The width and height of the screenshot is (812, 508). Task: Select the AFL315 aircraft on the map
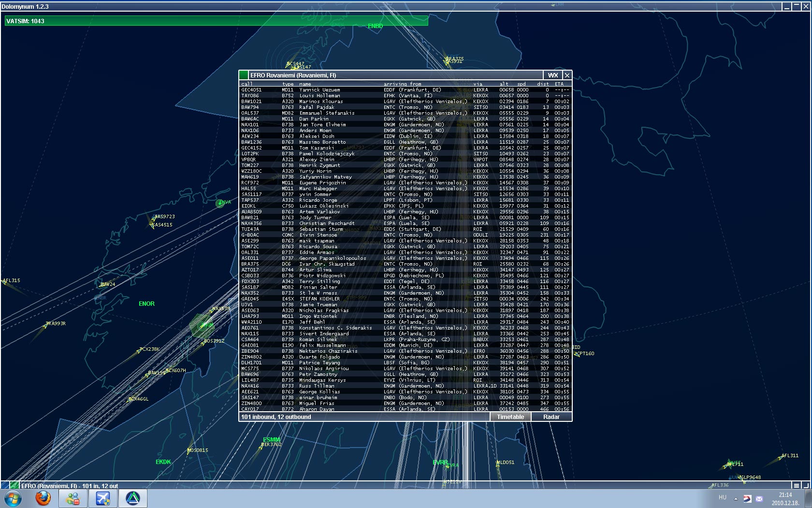(x=11, y=281)
